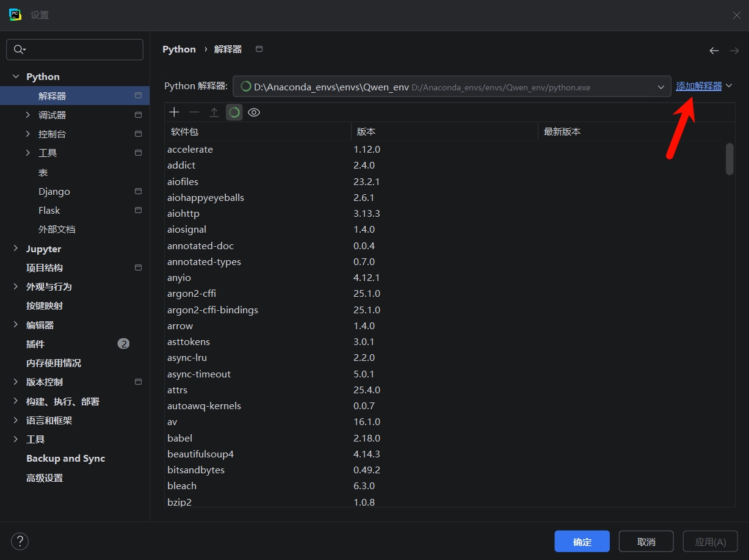Click the uninstall package minus icon

pos(194,112)
